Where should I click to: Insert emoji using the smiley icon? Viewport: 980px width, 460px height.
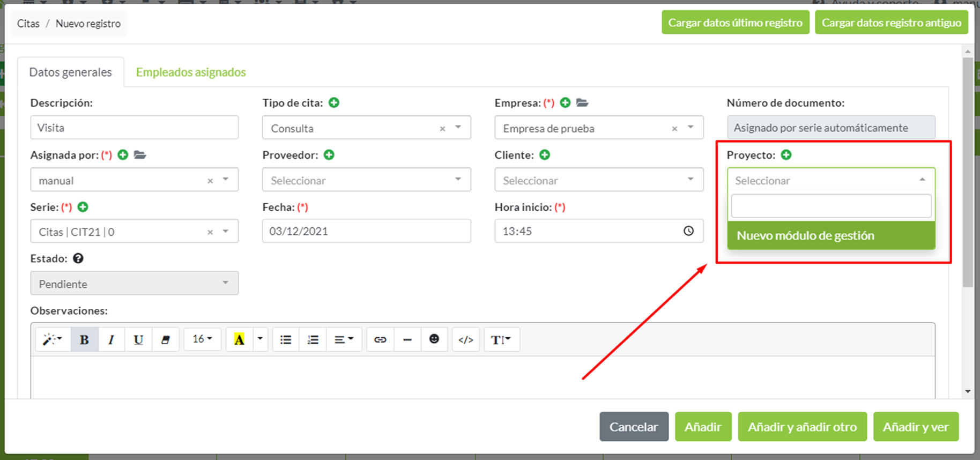tap(434, 339)
